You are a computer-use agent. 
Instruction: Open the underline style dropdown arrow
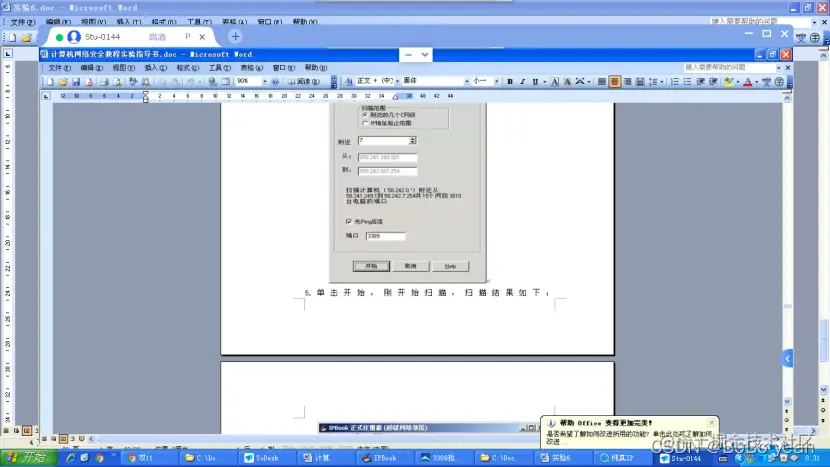click(544, 82)
